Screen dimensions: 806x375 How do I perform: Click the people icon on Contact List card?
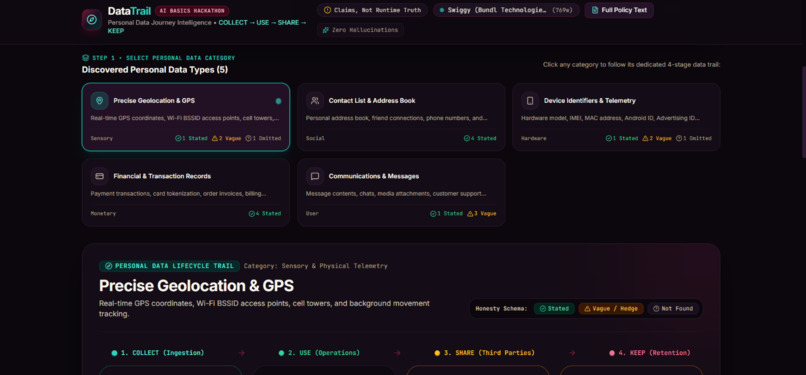coord(315,101)
